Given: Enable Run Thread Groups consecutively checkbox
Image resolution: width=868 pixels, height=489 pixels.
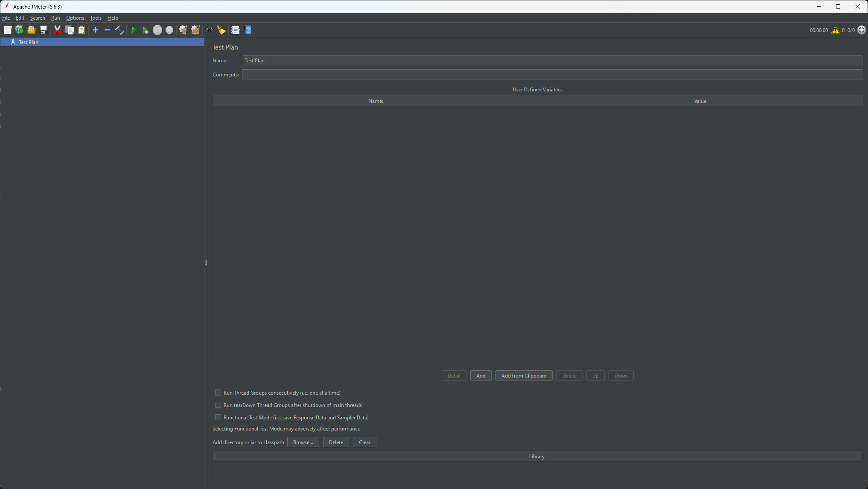Looking at the screenshot, I should click(218, 392).
